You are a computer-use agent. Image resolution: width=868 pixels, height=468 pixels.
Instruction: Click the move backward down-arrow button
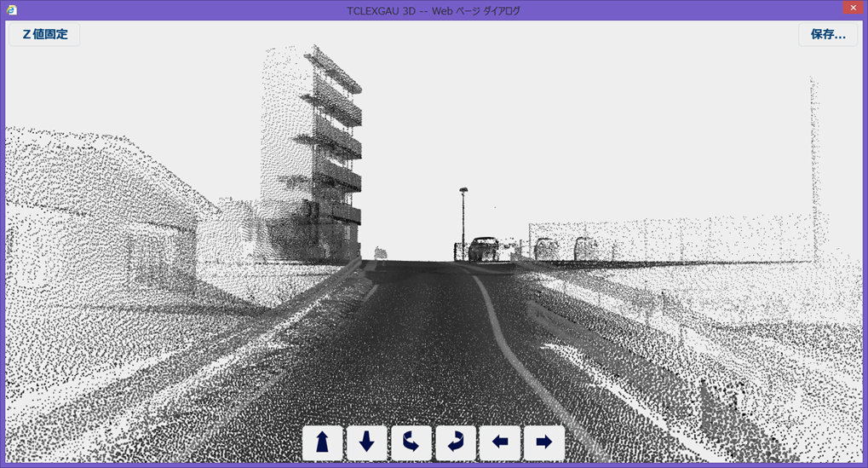pos(366,442)
